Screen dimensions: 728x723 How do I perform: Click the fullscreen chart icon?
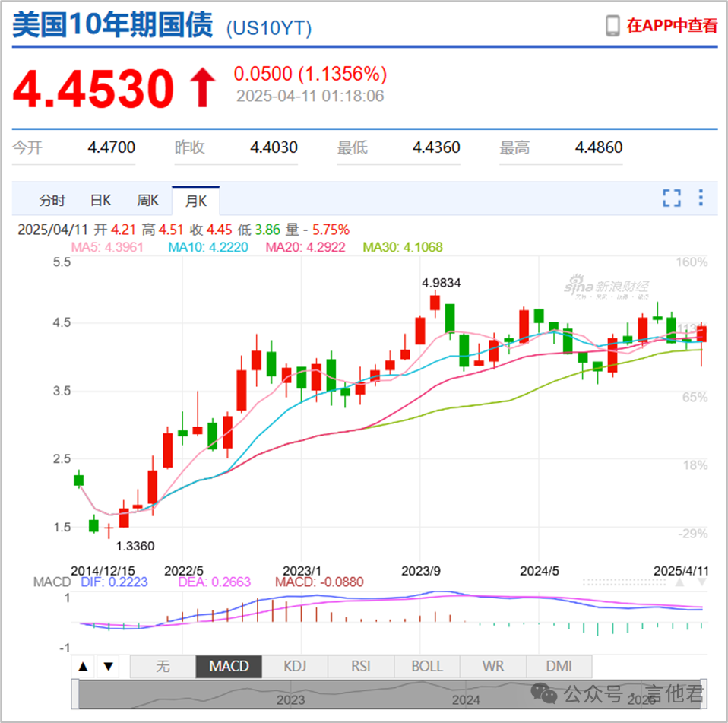[x=672, y=198]
